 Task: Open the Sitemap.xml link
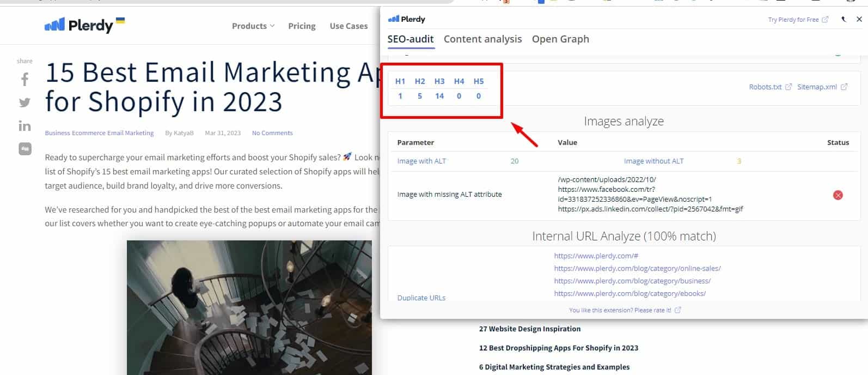tap(817, 87)
